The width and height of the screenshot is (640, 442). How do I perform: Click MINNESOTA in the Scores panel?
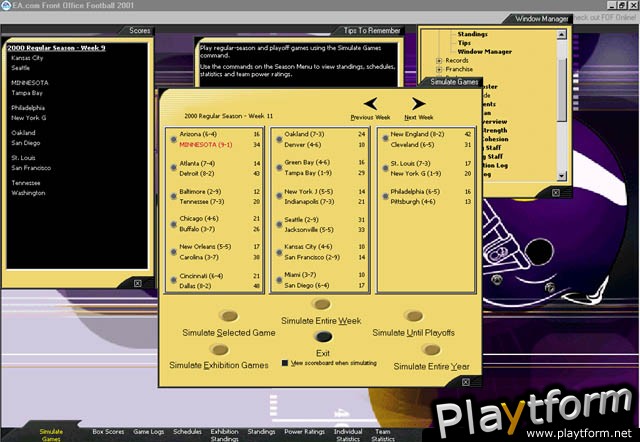(30, 82)
